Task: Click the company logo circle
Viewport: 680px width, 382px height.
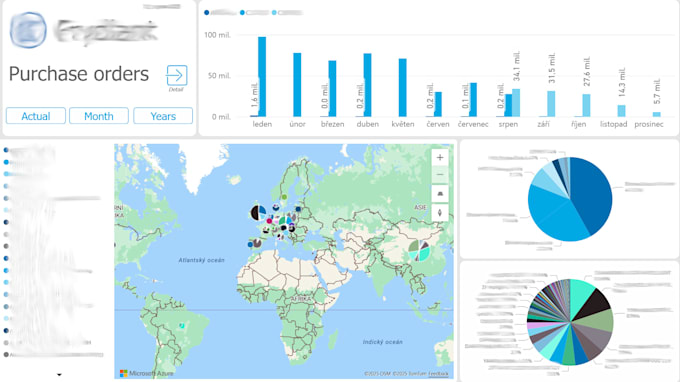Action: point(28,30)
